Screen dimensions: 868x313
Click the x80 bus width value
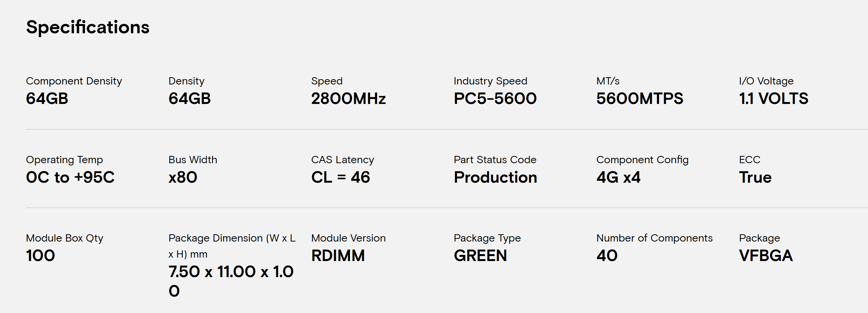point(183,177)
